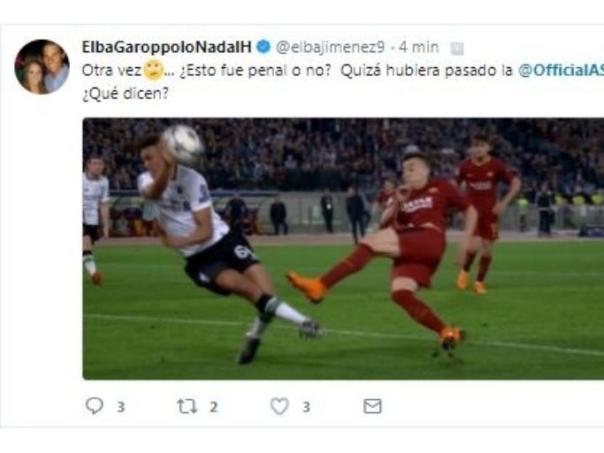Open the circular profile avatar photo
The width and height of the screenshot is (604, 453).
point(42,67)
